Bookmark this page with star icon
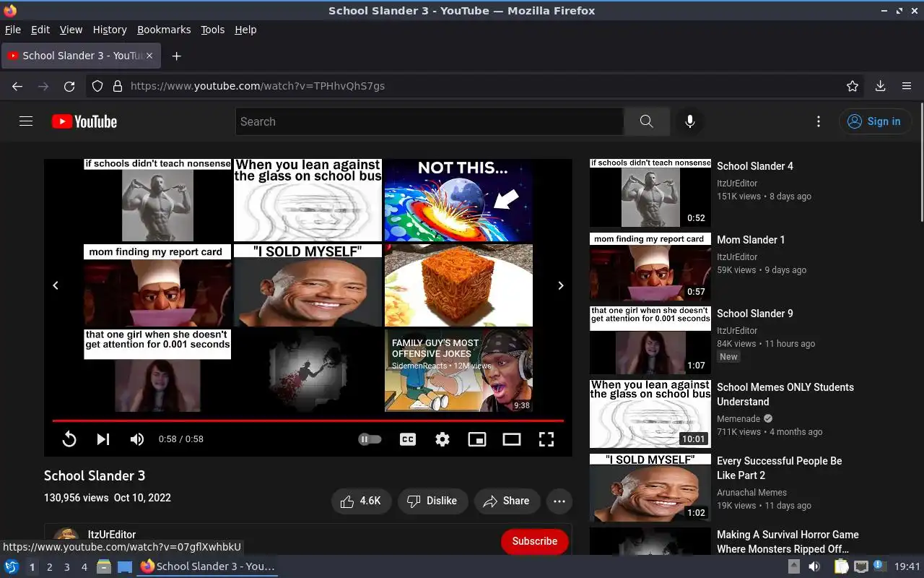Screen dimensions: 924x578 [853, 86]
